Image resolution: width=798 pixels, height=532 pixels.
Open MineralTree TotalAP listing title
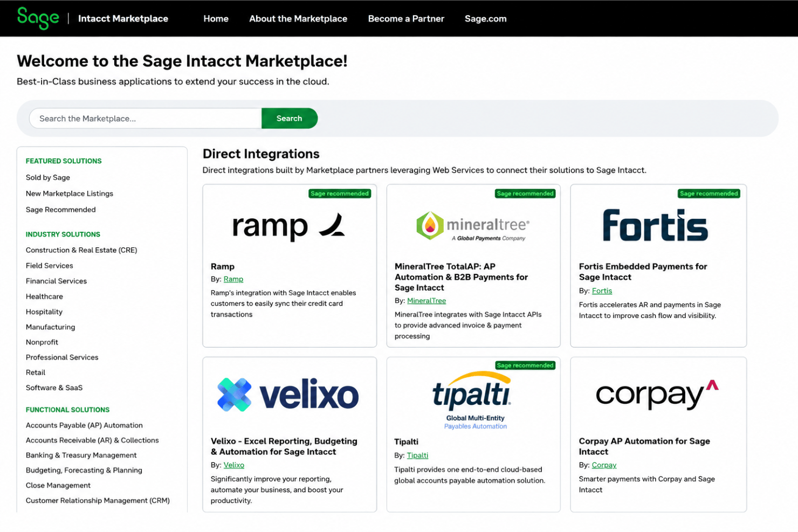(462, 277)
